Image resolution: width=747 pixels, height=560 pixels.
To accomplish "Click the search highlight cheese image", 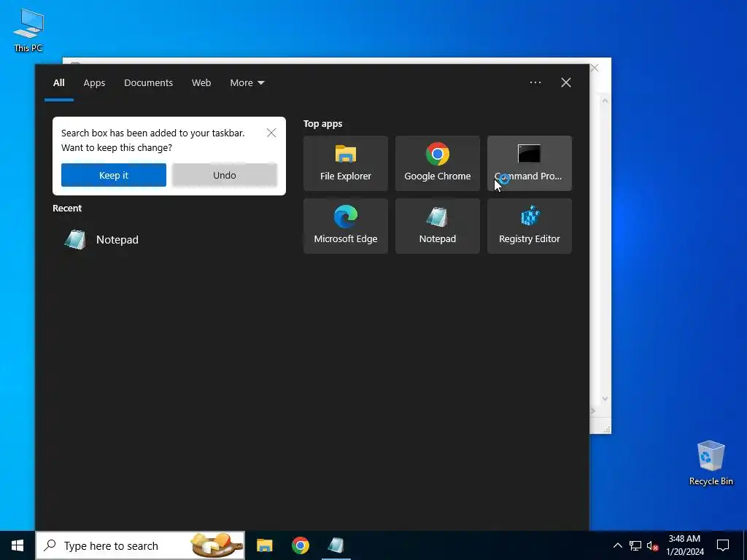I will pyautogui.click(x=217, y=545).
